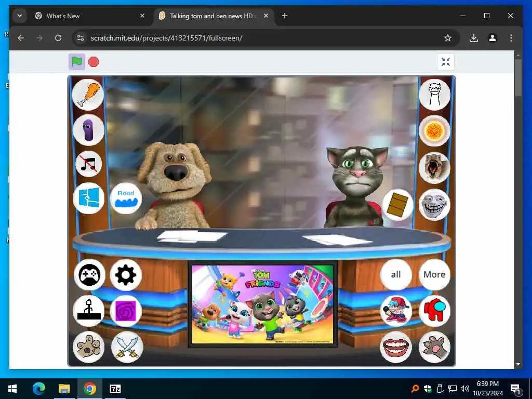Viewport: 532px width, 399px height.
Task: Click the scratch.mit.edu address bar
Action: 266,38
